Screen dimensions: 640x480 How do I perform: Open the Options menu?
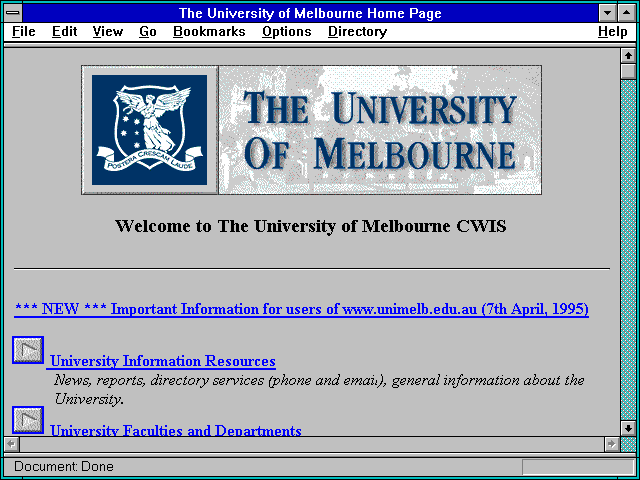(x=287, y=32)
